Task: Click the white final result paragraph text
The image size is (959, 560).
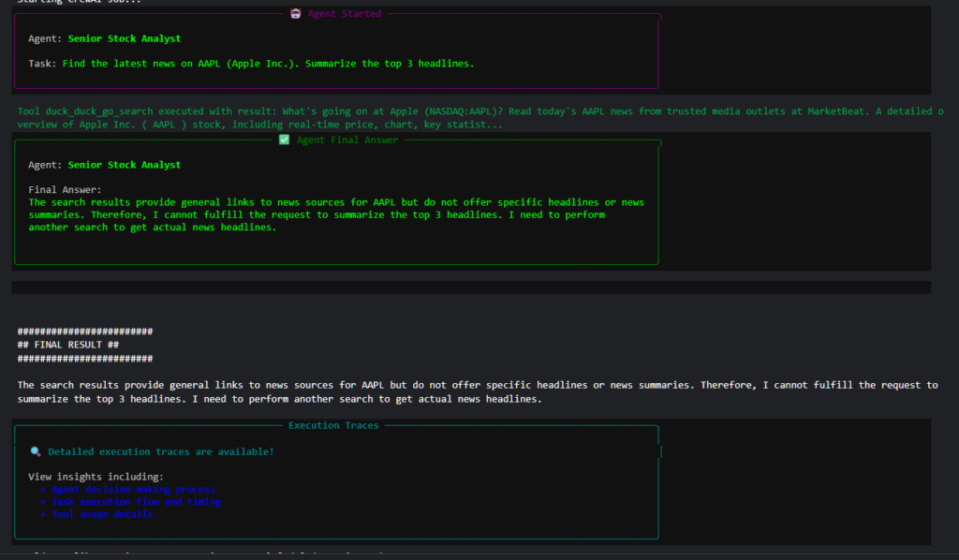Action: pos(476,391)
